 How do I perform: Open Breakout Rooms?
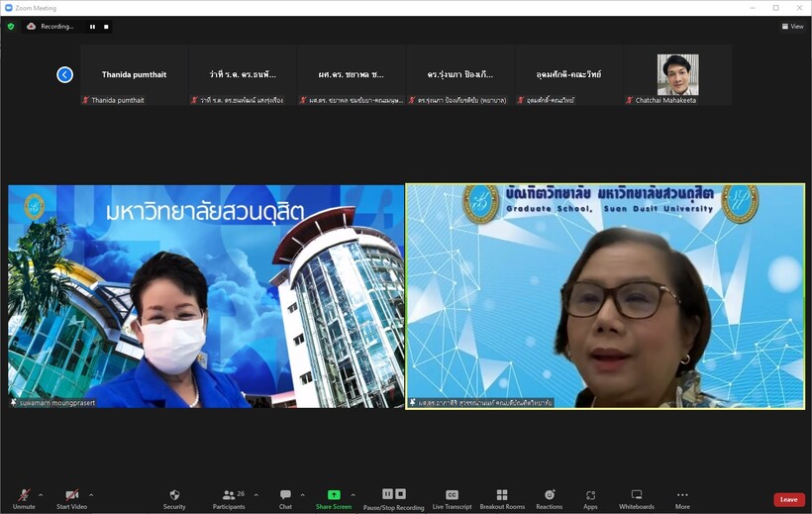coord(502,496)
